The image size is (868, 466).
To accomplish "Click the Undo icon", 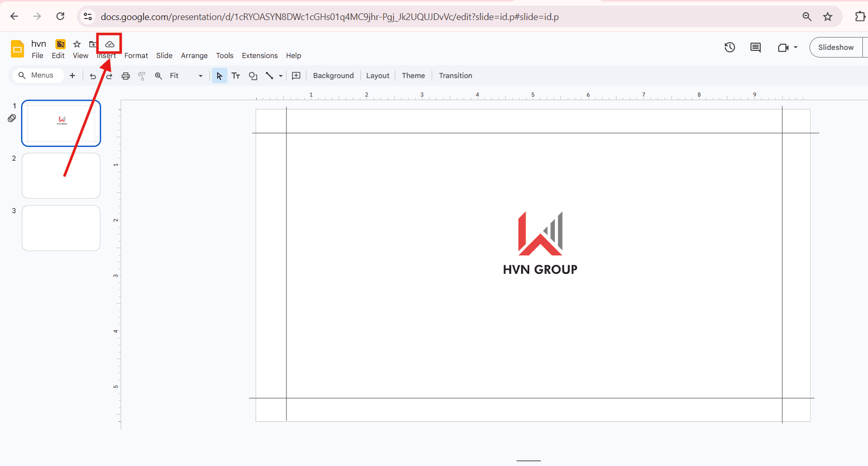I will (x=93, y=76).
